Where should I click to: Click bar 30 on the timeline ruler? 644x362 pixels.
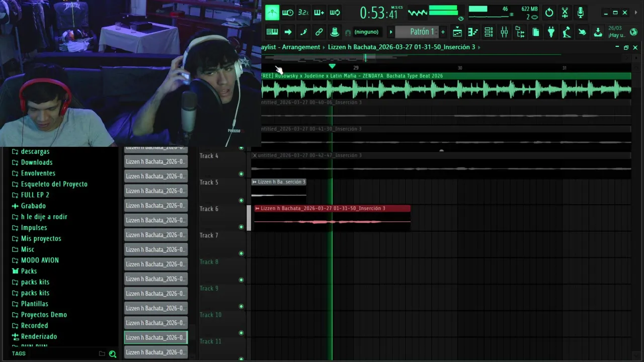coord(460,68)
